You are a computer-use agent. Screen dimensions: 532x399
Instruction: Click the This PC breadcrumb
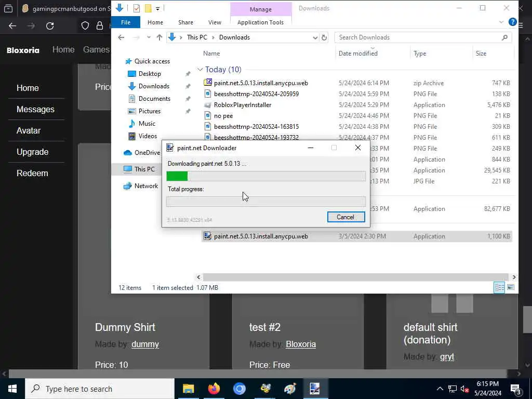point(197,37)
